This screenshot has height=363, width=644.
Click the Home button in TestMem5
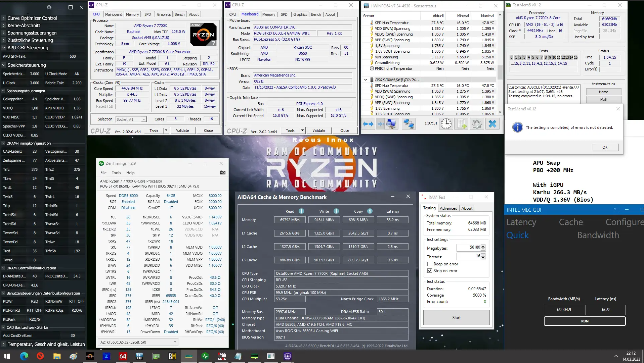(x=603, y=92)
